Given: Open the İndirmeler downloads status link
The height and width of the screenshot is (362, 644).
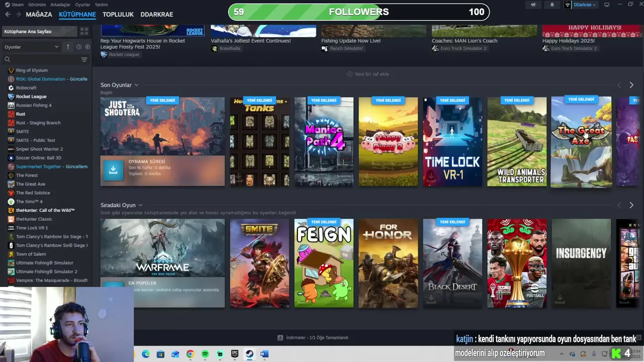Looking at the screenshot, I should 313,337.
